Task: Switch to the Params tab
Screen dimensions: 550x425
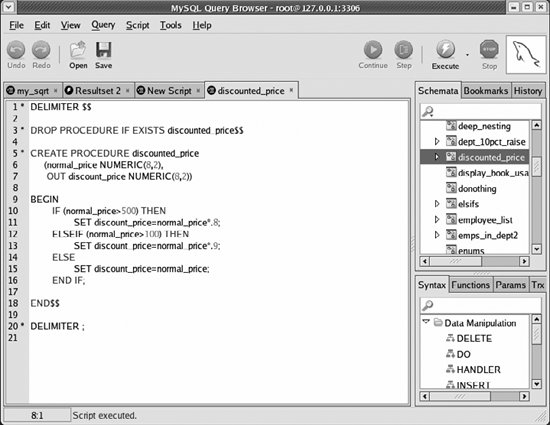Action: (x=510, y=285)
